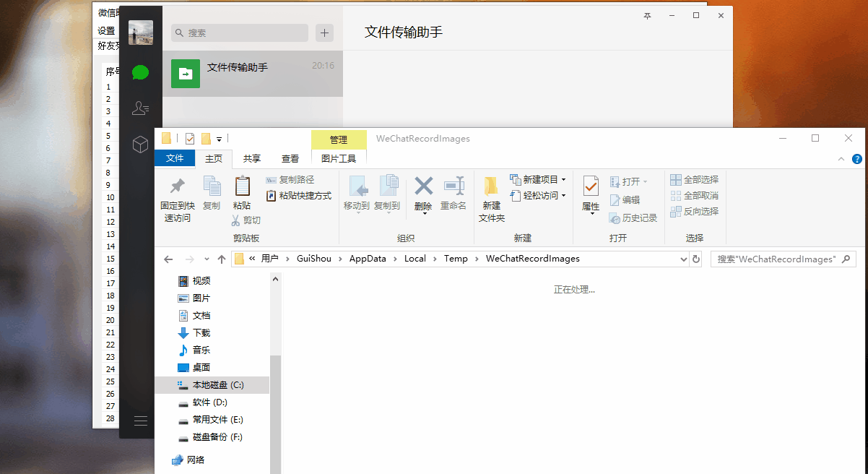Switch to the 共享 ribbon tab
This screenshot has height=474, width=868.
252,158
